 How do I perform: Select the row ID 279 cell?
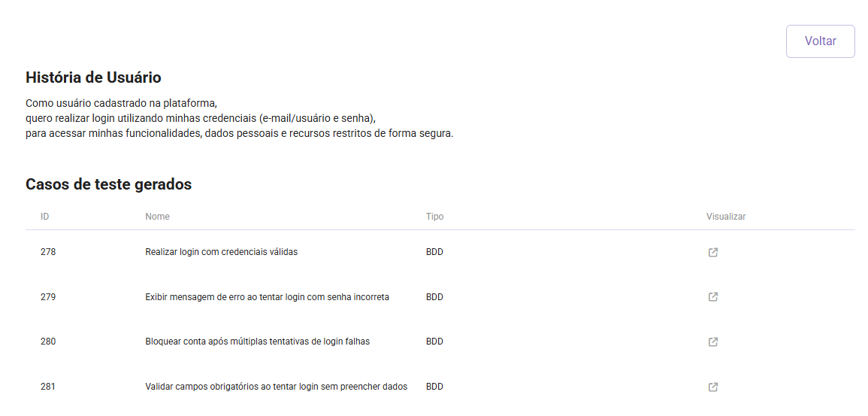pyautogui.click(x=48, y=297)
